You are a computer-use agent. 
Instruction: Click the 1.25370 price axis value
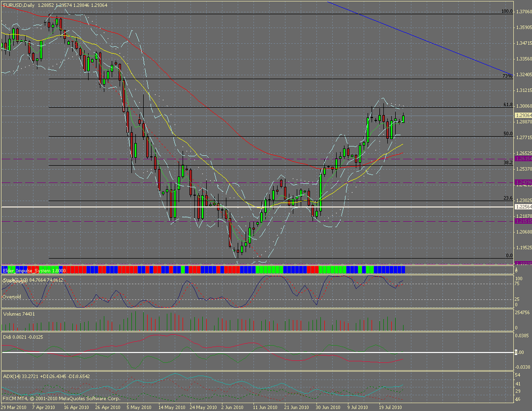point(524,169)
